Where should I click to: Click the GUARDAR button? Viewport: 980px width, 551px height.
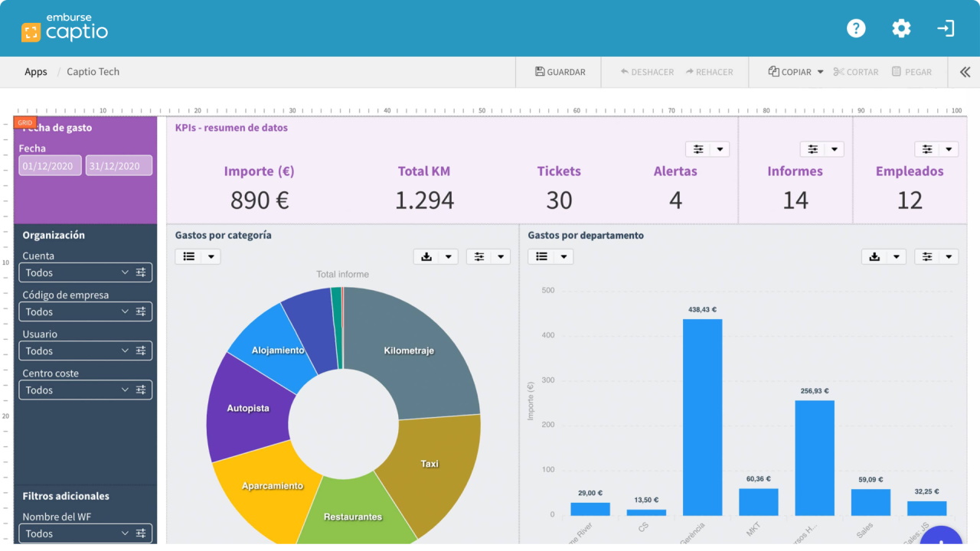pyautogui.click(x=560, y=72)
